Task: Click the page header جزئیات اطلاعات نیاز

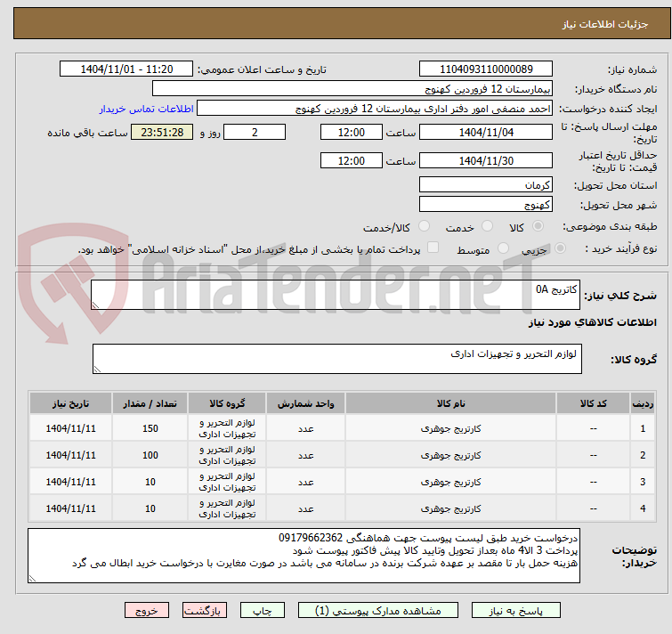Action: coord(604,24)
